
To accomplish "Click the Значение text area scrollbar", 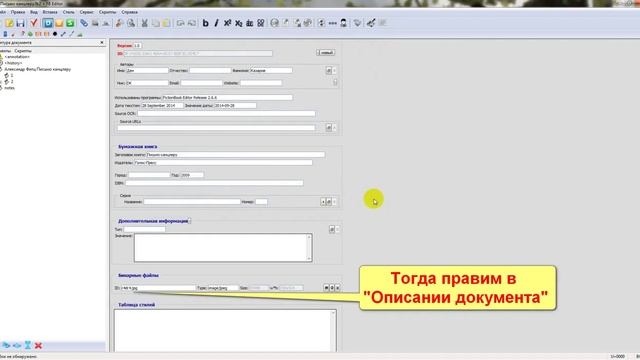I will (x=309, y=248).
